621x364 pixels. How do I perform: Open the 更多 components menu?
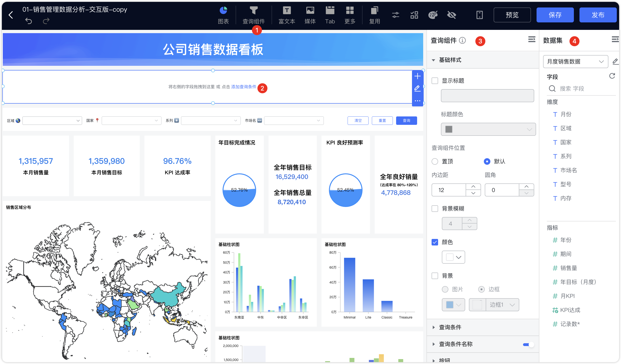(x=350, y=15)
